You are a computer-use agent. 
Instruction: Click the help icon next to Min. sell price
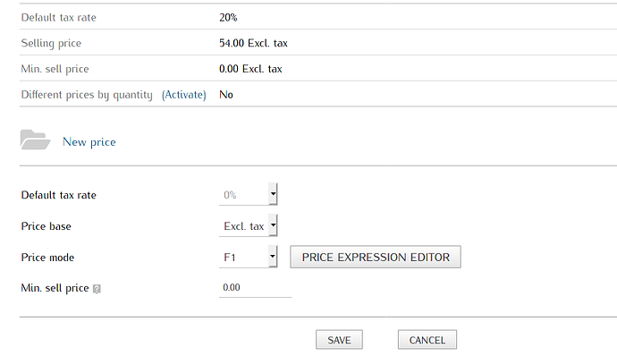pyautogui.click(x=97, y=289)
